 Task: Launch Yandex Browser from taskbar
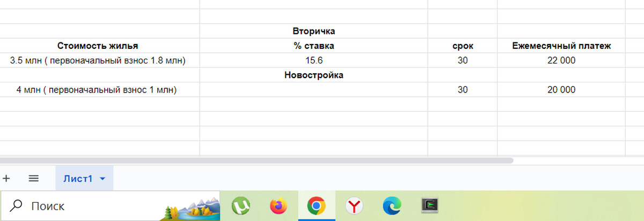[354, 205]
